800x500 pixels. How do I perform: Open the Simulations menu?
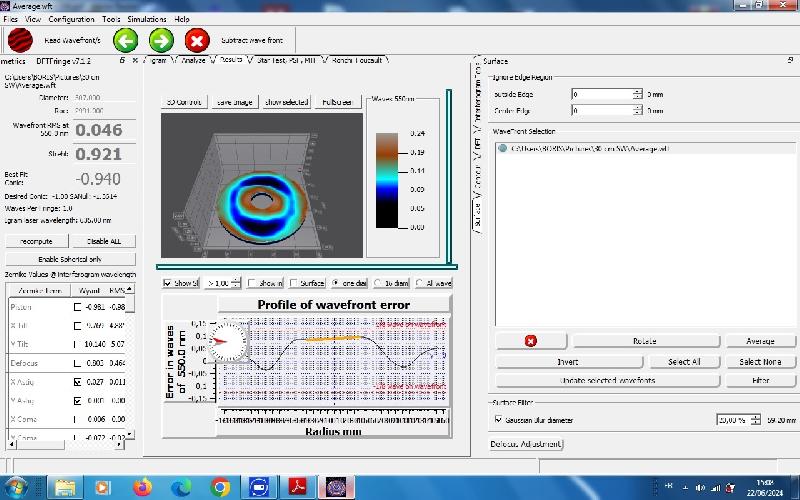(x=147, y=19)
